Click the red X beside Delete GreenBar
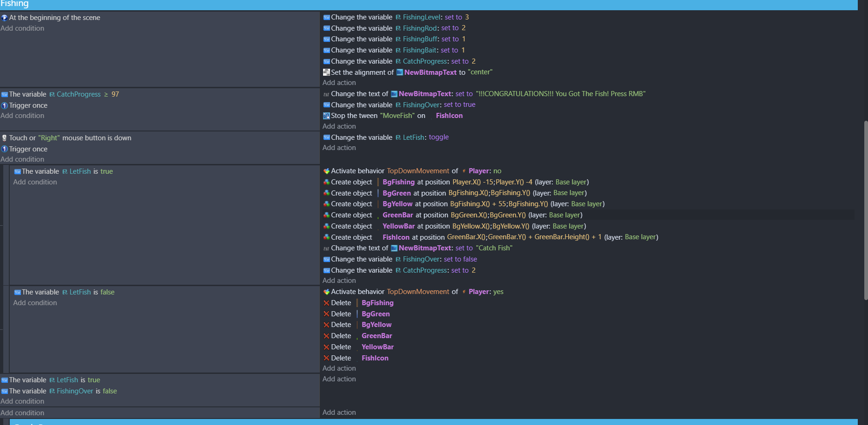This screenshot has height=425, width=868. point(326,336)
